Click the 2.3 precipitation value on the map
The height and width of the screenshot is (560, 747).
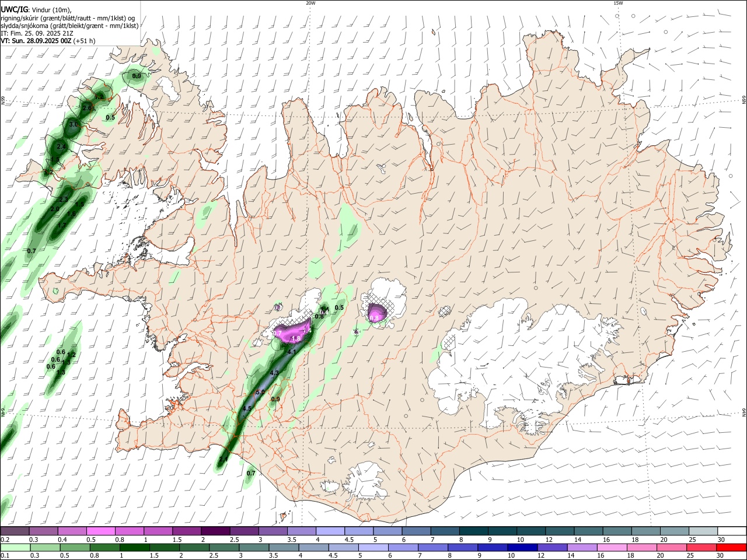click(x=64, y=199)
